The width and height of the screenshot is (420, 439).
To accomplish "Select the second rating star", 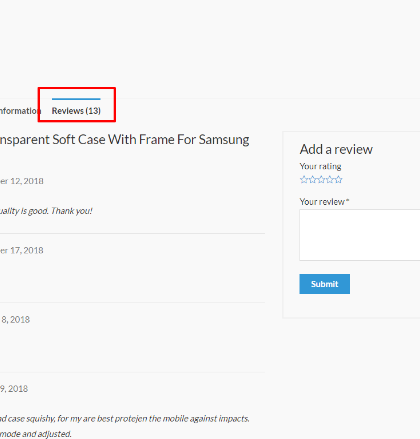I will tap(312, 180).
